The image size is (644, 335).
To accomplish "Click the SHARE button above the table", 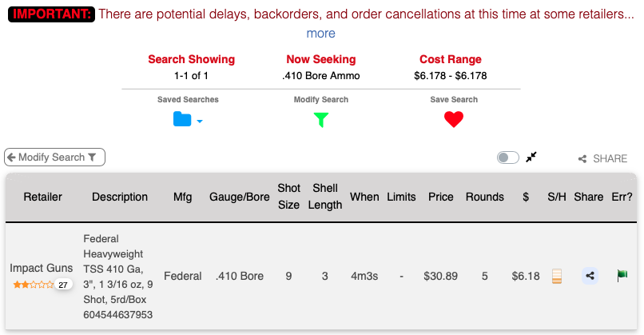I will (602, 159).
